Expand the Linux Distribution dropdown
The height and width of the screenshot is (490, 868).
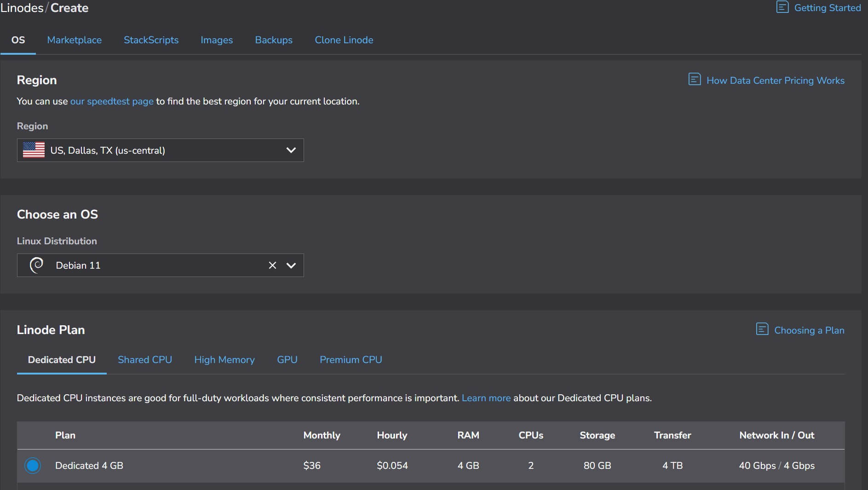click(291, 265)
